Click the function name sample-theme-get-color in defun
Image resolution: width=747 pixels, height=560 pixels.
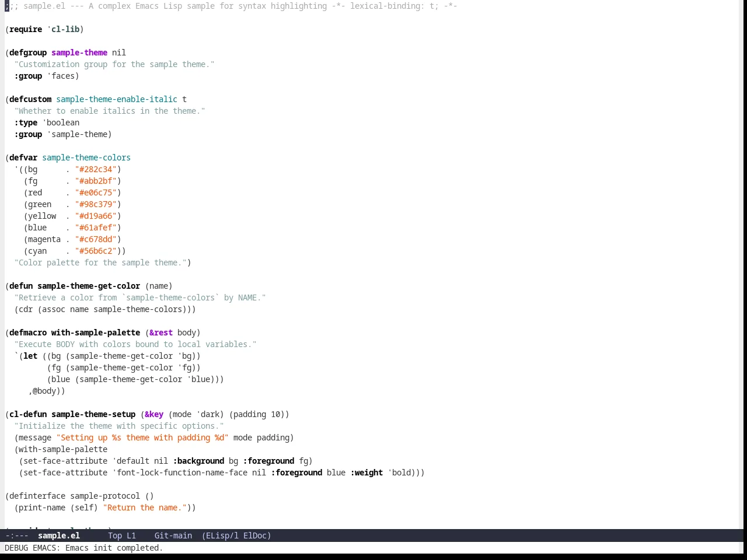(89, 286)
